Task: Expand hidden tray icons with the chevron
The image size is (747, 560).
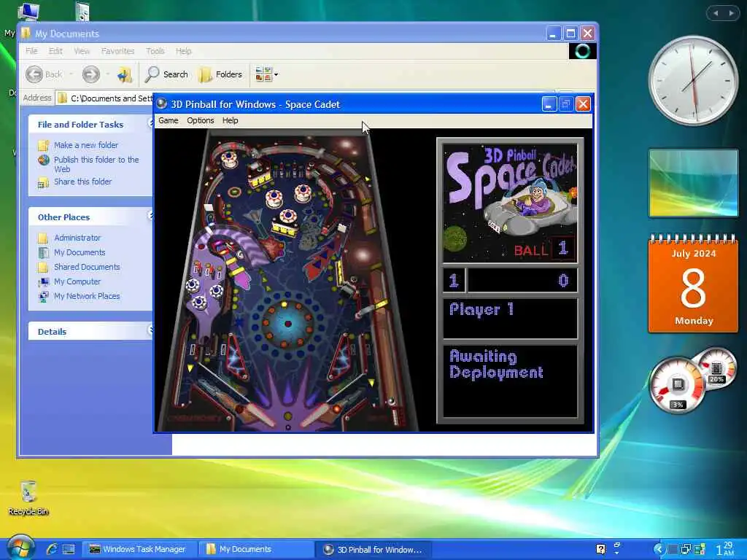Action: 659,549
